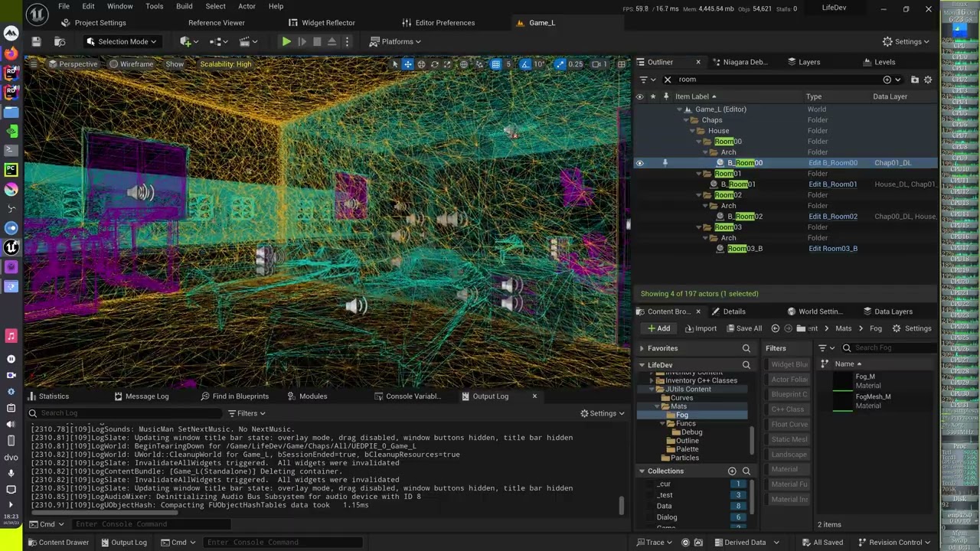Select Fog_M material thumbnail

point(843,381)
